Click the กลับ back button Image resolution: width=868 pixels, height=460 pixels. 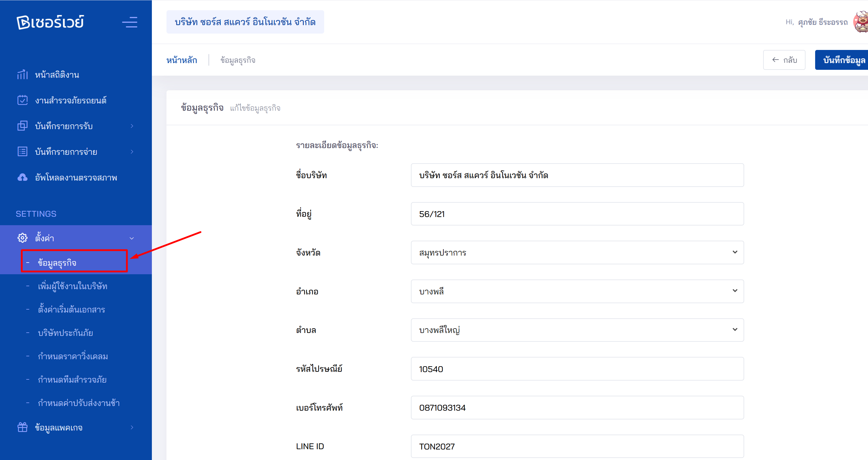[x=784, y=60]
